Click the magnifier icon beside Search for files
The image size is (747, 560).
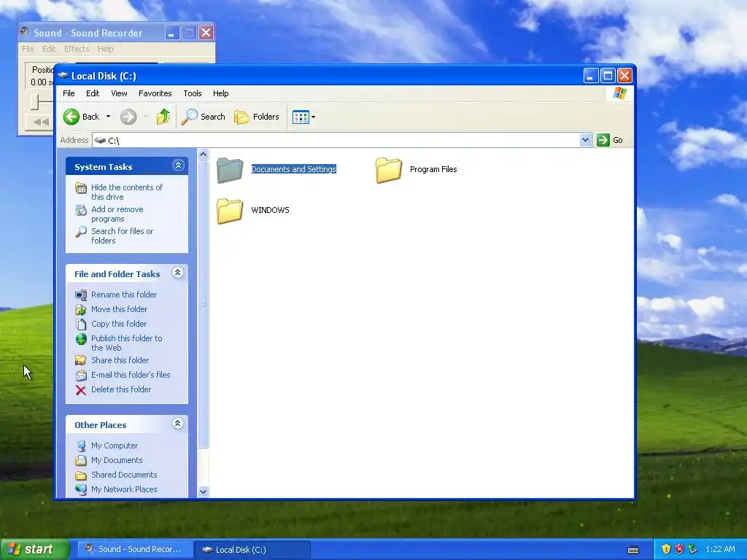pyautogui.click(x=81, y=232)
